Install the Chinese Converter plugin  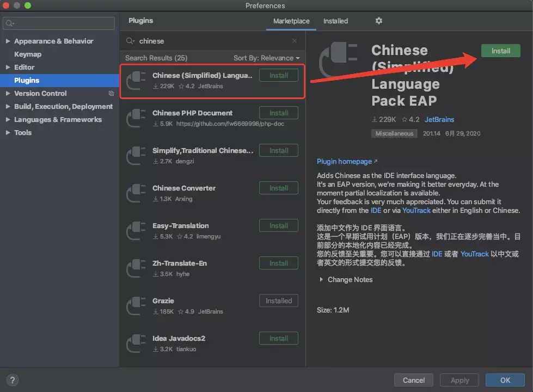(278, 188)
